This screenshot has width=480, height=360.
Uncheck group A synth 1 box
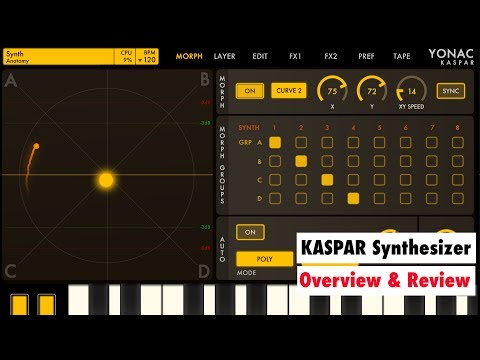pyautogui.click(x=275, y=142)
